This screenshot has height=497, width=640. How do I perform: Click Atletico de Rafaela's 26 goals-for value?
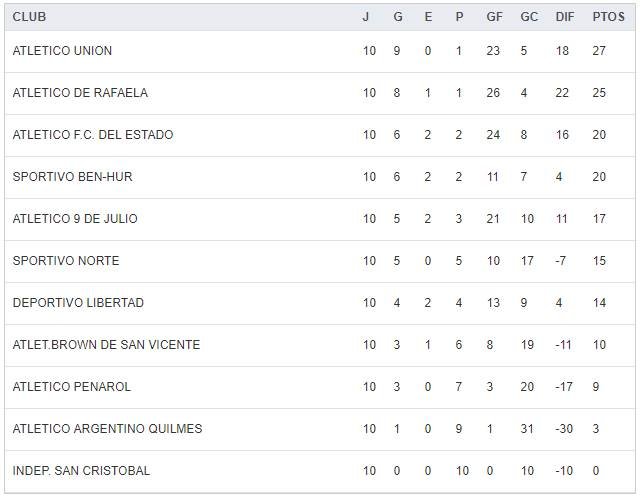coord(493,93)
